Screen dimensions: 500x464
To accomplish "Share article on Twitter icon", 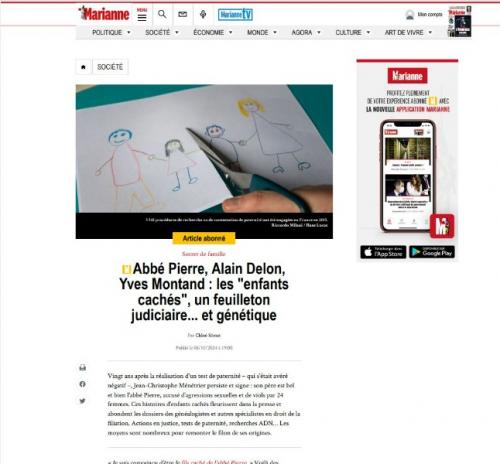I will coord(83,401).
